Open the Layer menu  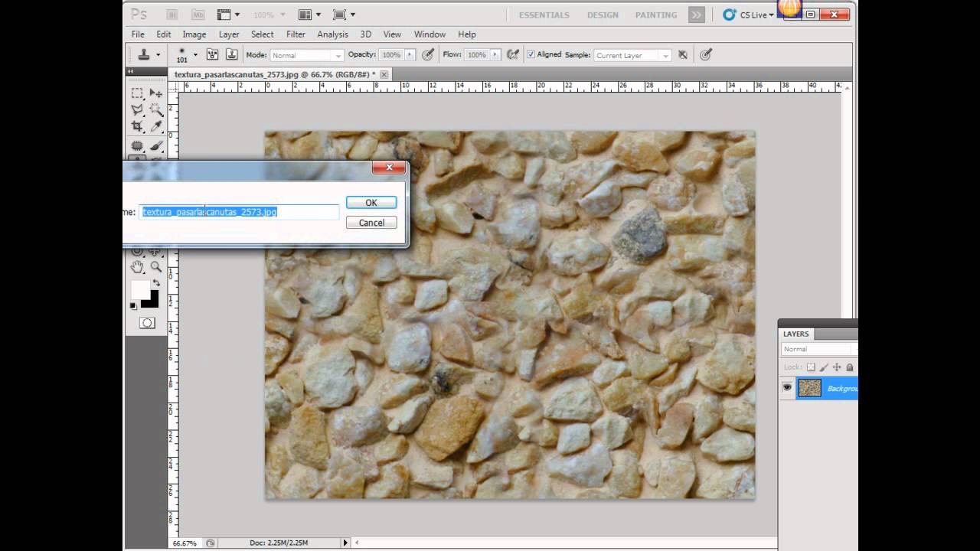[229, 34]
